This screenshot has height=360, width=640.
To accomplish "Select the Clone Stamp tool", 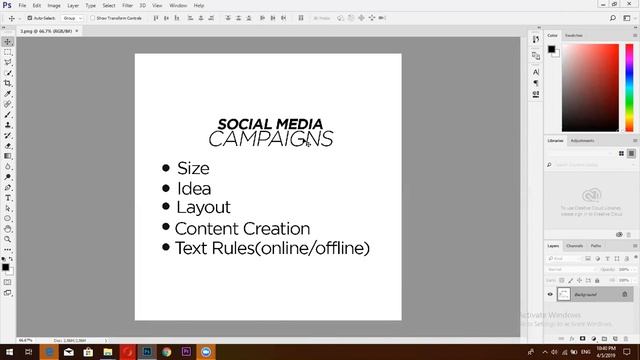I will point(8,125).
